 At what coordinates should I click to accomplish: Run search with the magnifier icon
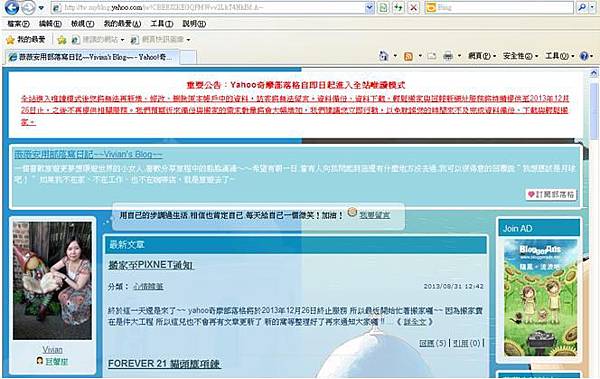581,7
